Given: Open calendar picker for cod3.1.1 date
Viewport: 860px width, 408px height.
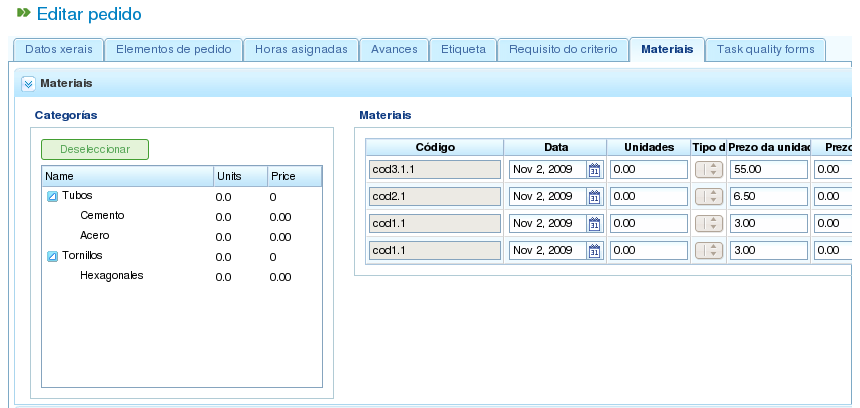Looking at the screenshot, I should point(594,170).
